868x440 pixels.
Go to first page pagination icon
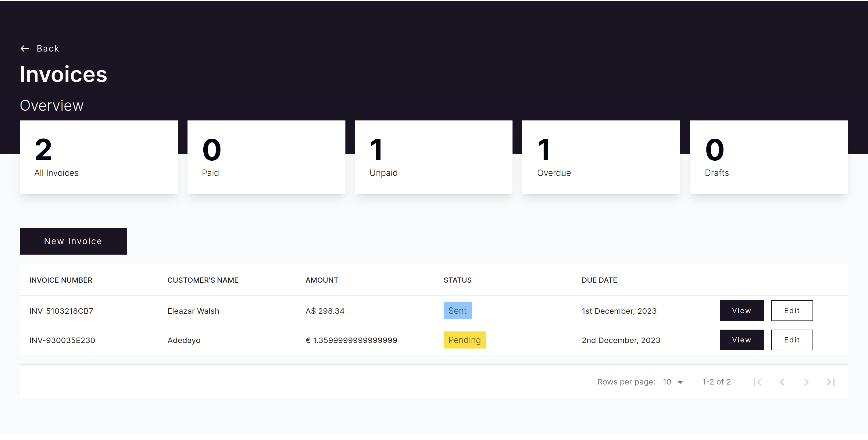(757, 382)
